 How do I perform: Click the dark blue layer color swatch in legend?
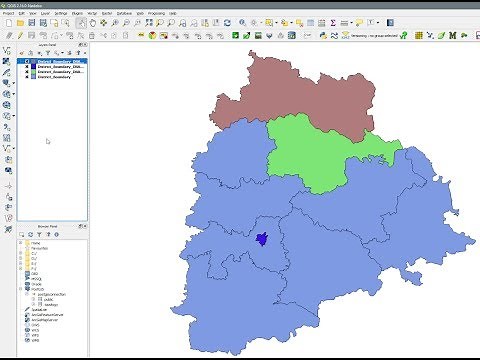click(33, 67)
